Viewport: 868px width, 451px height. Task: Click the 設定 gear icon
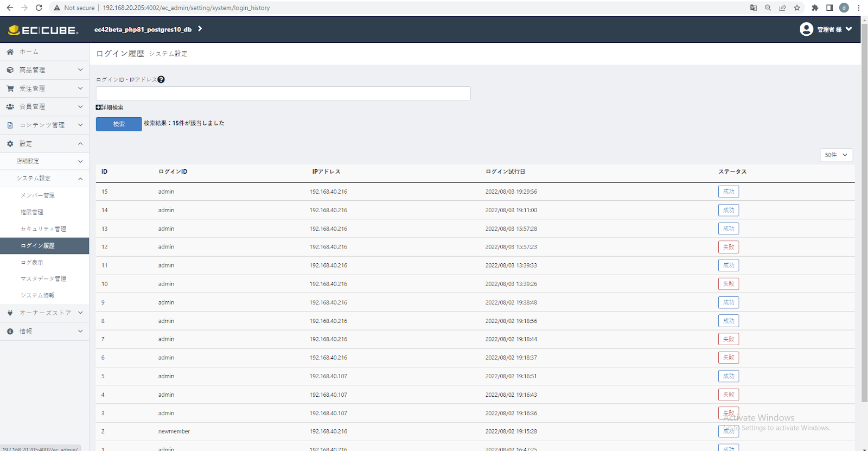[10, 144]
